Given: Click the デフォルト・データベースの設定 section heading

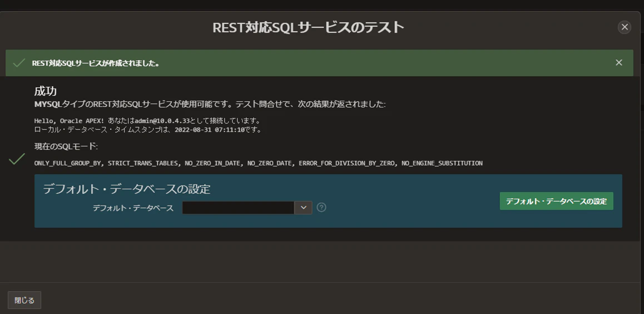Looking at the screenshot, I should click(126, 189).
